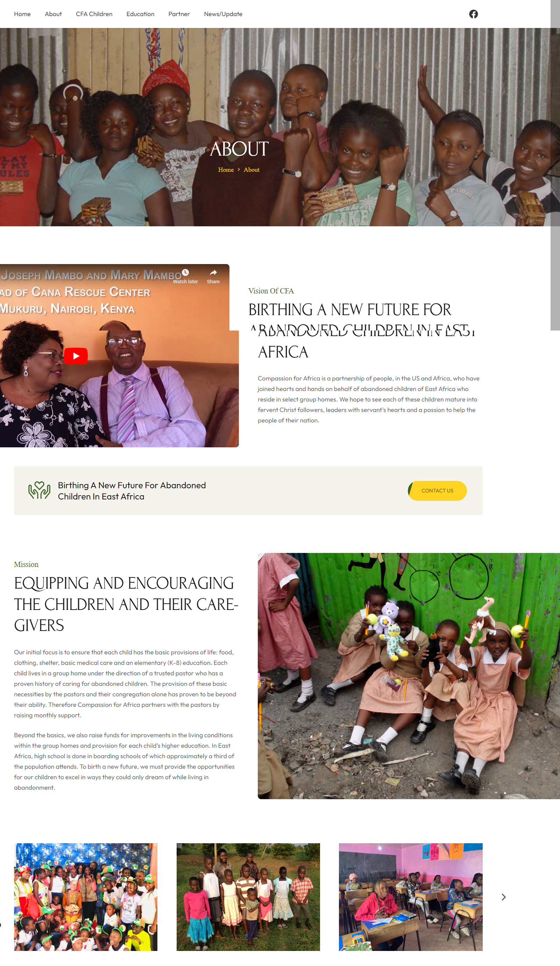Click the Watch later clock icon
This screenshot has width=560, height=966.
(x=185, y=272)
